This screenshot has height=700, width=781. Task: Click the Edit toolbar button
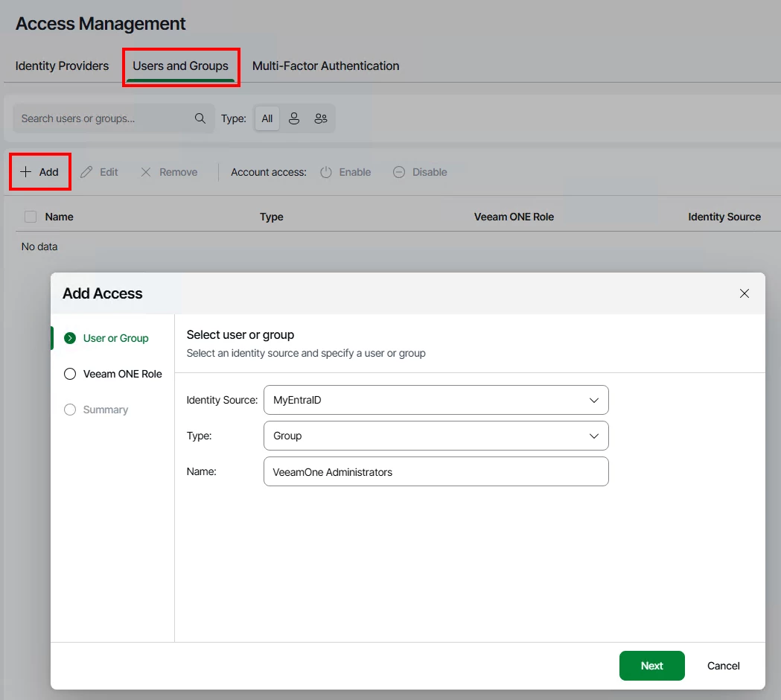(99, 172)
